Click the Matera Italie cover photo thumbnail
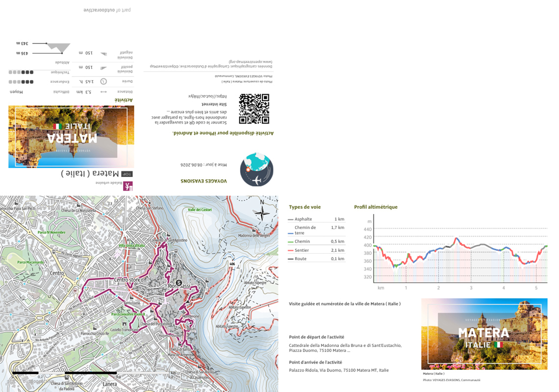This screenshot has width=559, height=392. point(484,334)
